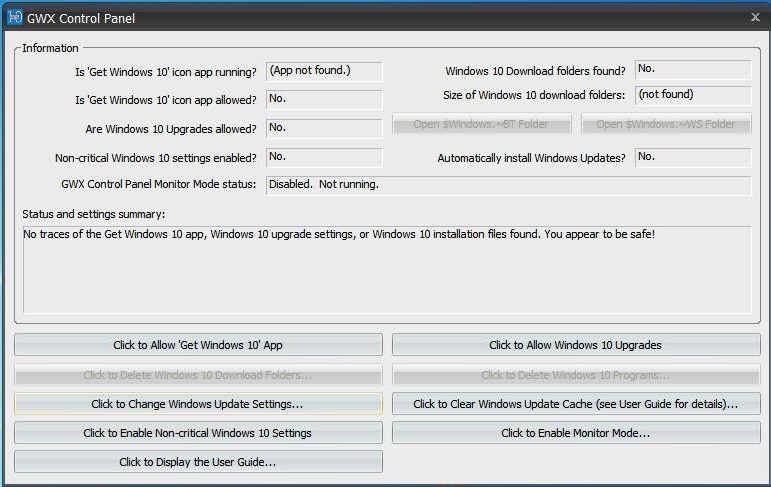Click to Enable Monitor Mode button
Image resolution: width=771 pixels, height=487 pixels.
(x=576, y=433)
